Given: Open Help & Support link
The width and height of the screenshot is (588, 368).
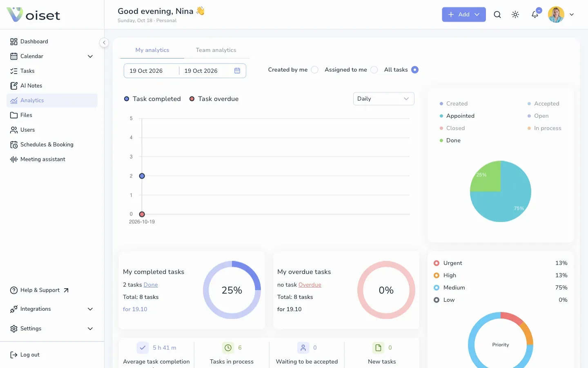Looking at the screenshot, I should [x=39, y=290].
